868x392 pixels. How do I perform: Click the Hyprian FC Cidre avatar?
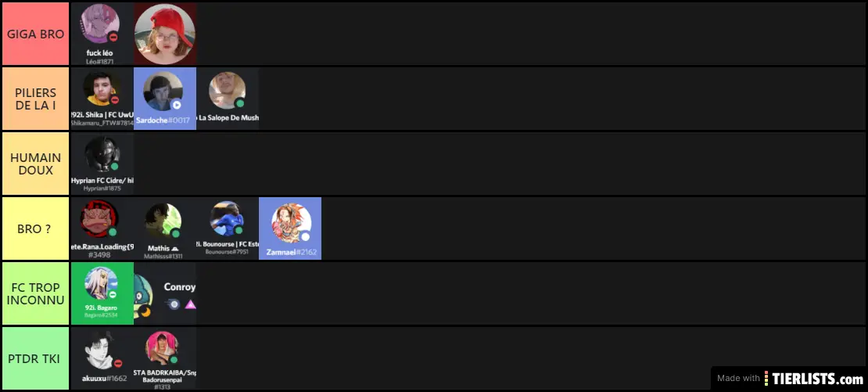102,164
